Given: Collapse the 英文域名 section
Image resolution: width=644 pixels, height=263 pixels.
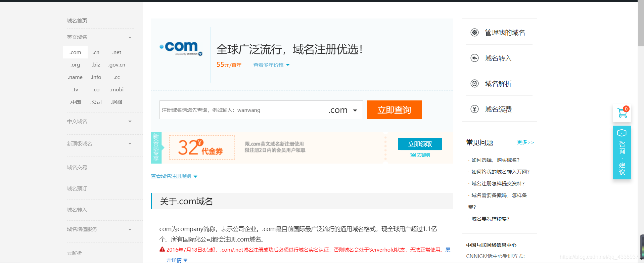Looking at the screenshot, I should [x=130, y=37].
